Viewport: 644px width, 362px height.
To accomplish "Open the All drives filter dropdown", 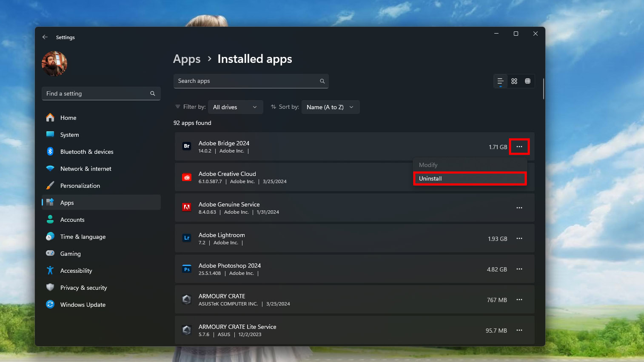I will click(x=235, y=107).
